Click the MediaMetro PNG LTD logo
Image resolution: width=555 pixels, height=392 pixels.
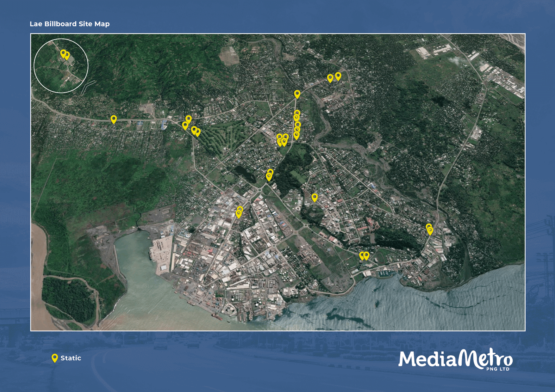455,360
